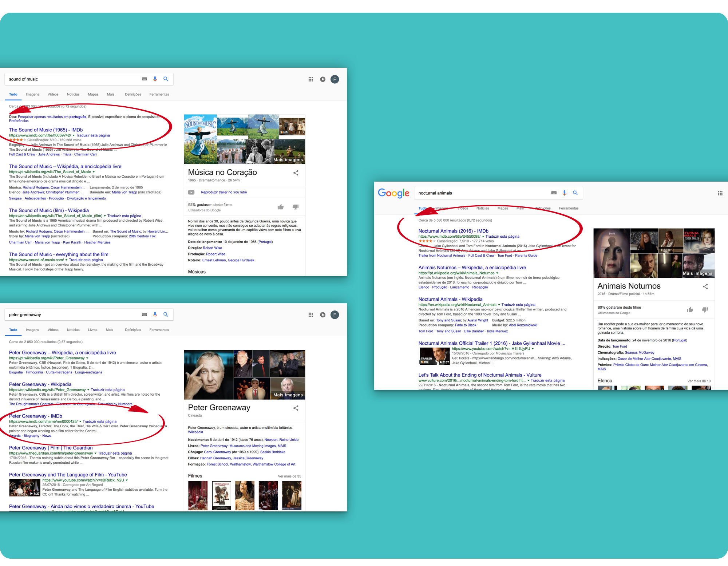Share the Música no Coração knowledge panel

[x=296, y=173]
